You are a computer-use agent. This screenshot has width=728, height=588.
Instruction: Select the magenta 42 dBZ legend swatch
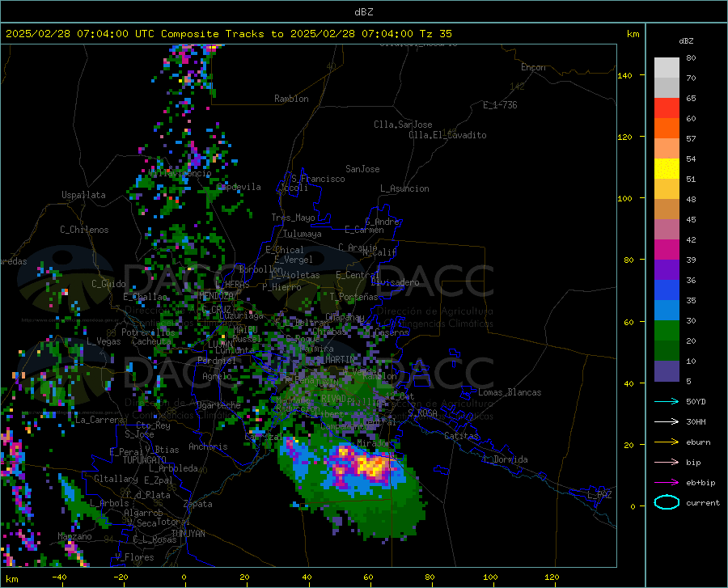[x=667, y=249]
